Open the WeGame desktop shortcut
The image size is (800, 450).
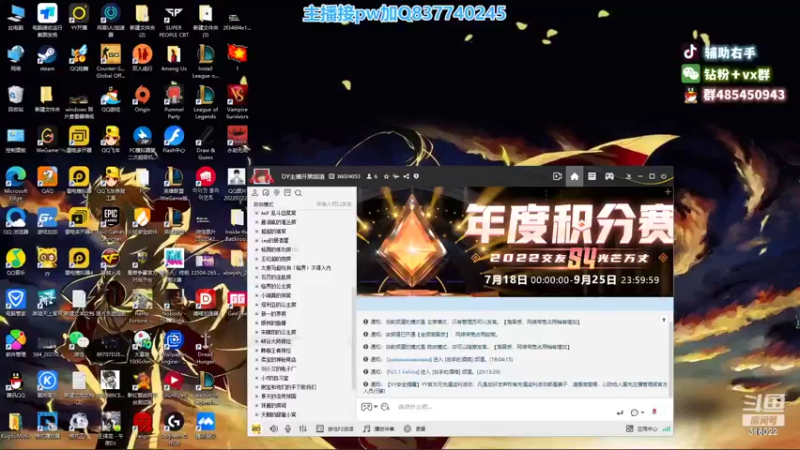[x=47, y=140]
